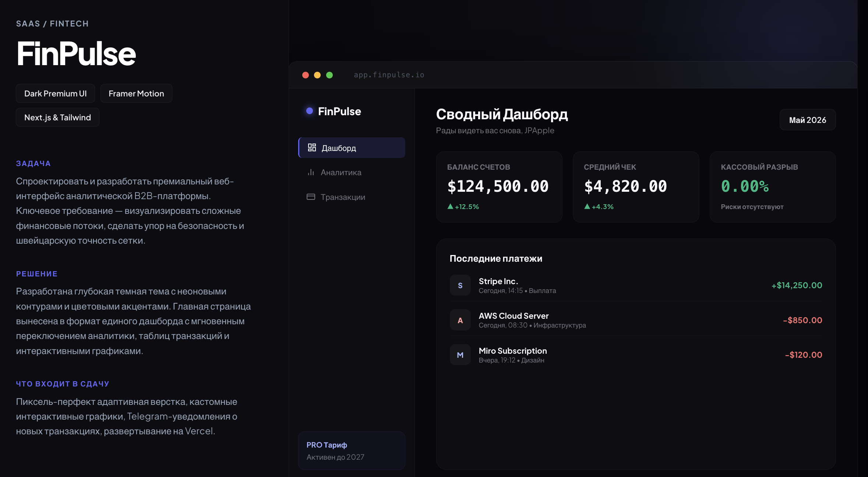Click the ЗАДАЧА section heading
868x477 pixels.
pos(33,163)
